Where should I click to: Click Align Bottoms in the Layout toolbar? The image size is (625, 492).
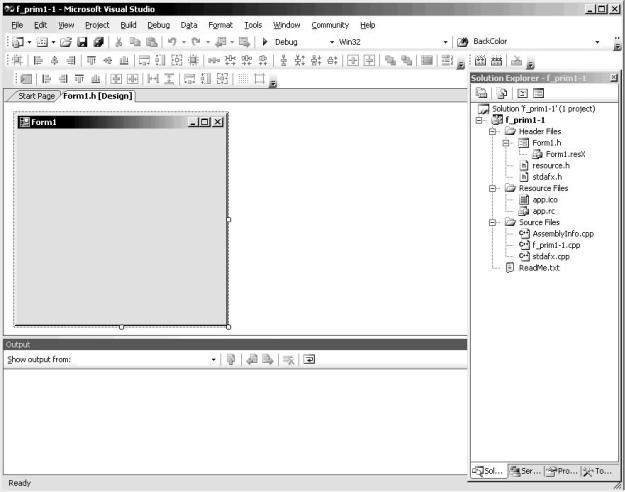pos(124,60)
